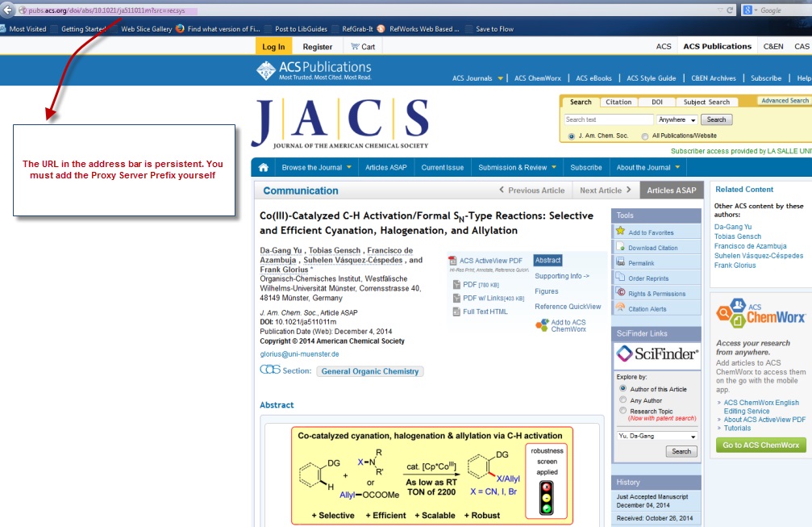Click the glorius@uni-muenster.de email link
The image size is (812, 527).
[x=299, y=354]
